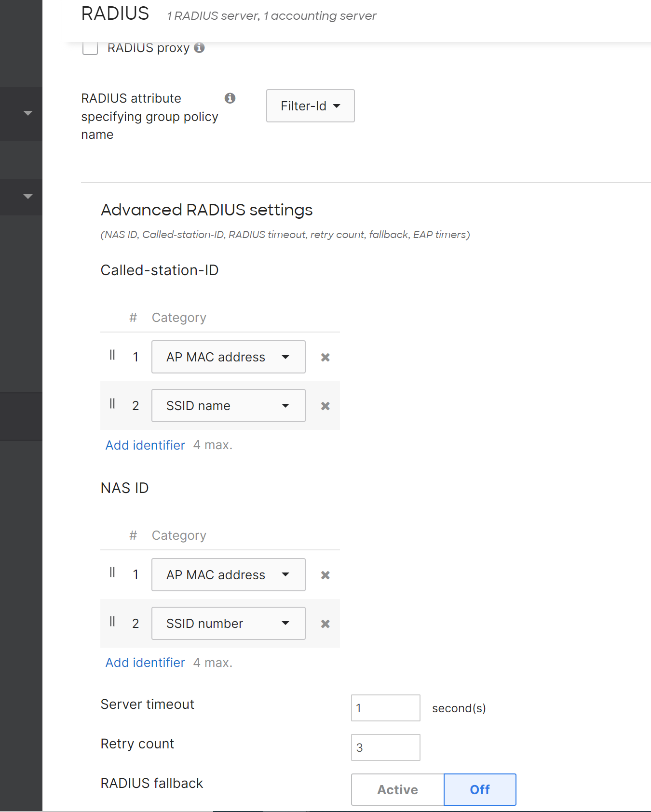651x812 pixels.
Task: Click the RADIUS proxy info icon
Action: point(199,48)
